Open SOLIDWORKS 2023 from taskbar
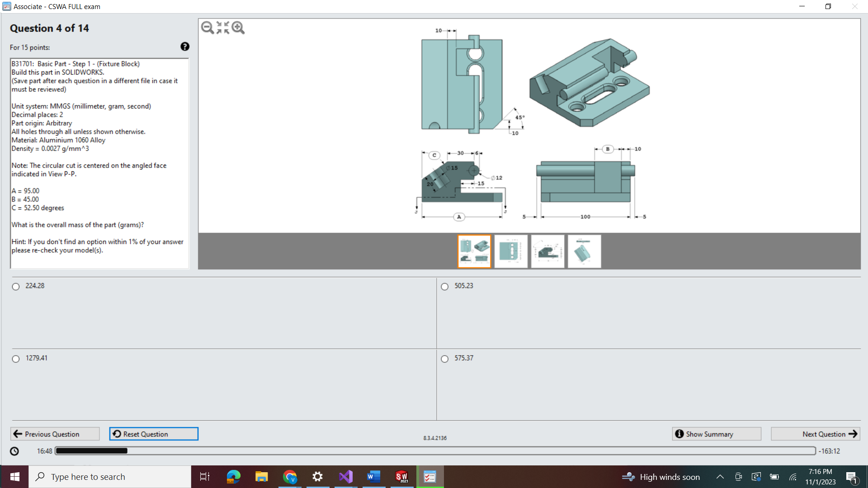 point(401,477)
